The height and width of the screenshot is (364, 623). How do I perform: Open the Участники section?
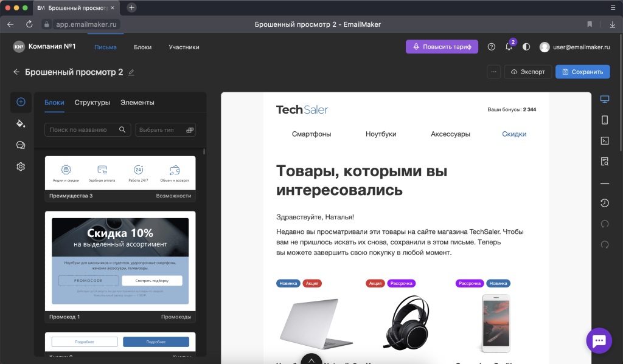coord(184,47)
